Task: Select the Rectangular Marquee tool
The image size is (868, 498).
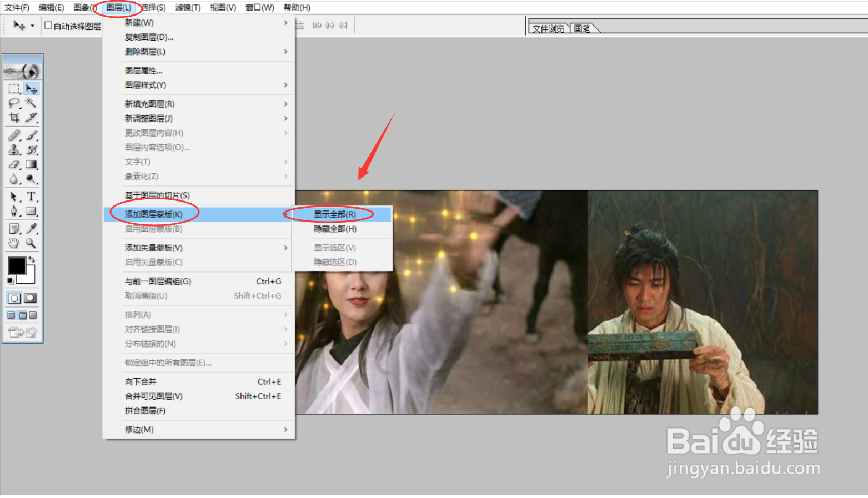Action: click(x=14, y=89)
